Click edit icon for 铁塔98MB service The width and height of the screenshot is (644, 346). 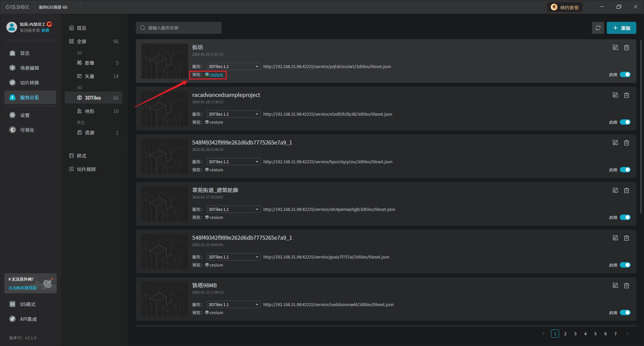coord(615,286)
